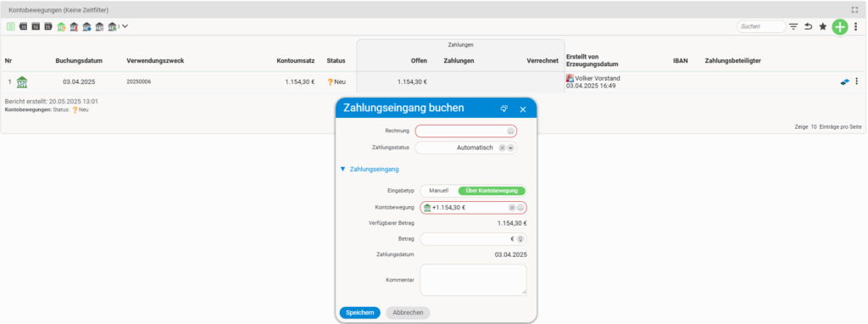The image size is (868, 324).
Task: Click the Betrag input field
Action: [473, 239]
